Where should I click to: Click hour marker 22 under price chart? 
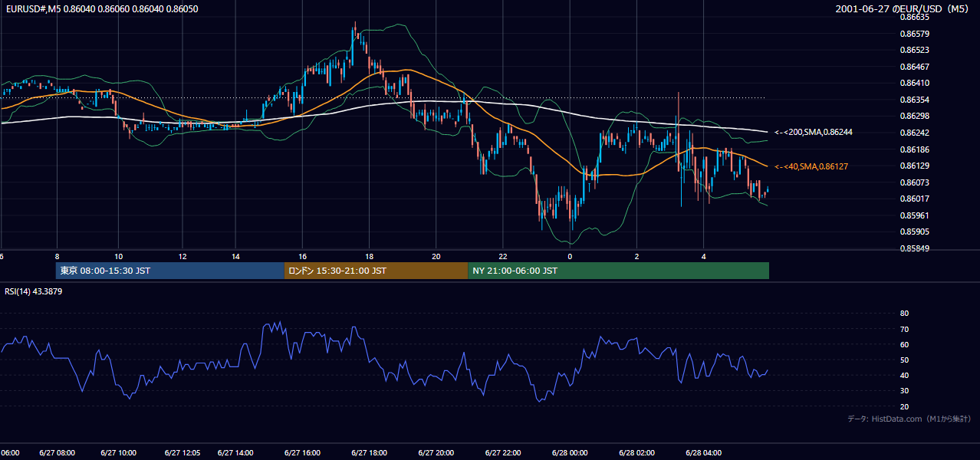coord(503,257)
